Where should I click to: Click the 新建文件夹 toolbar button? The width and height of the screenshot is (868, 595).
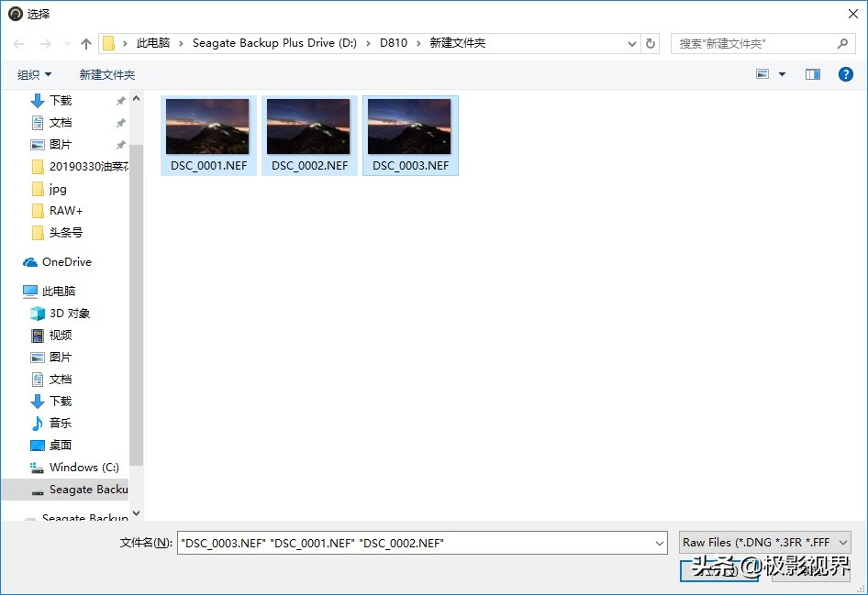[106, 74]
